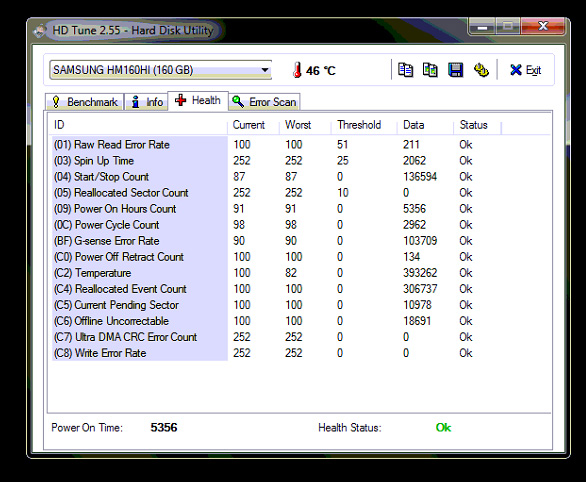Screen dimensions: 586x482
Task: Click data value 18691
Action: 417,321
